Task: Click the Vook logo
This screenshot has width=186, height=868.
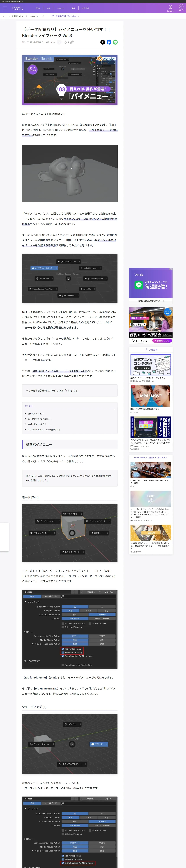Action: [x=17, y=8]
